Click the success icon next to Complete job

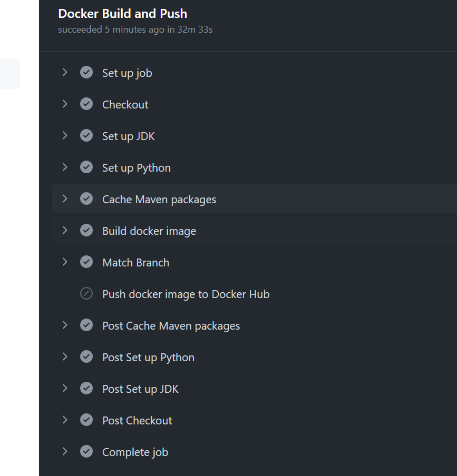pyautogui.click(x=86, y=452)
